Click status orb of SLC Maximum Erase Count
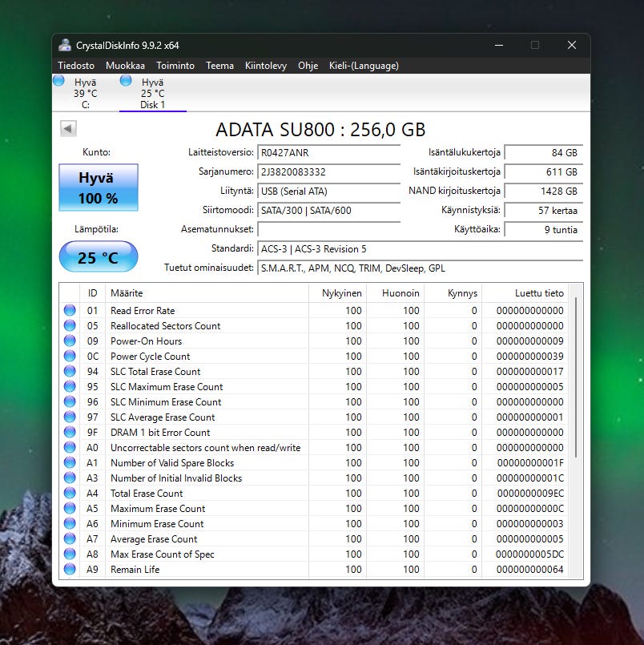 click(x=70, y=386)
